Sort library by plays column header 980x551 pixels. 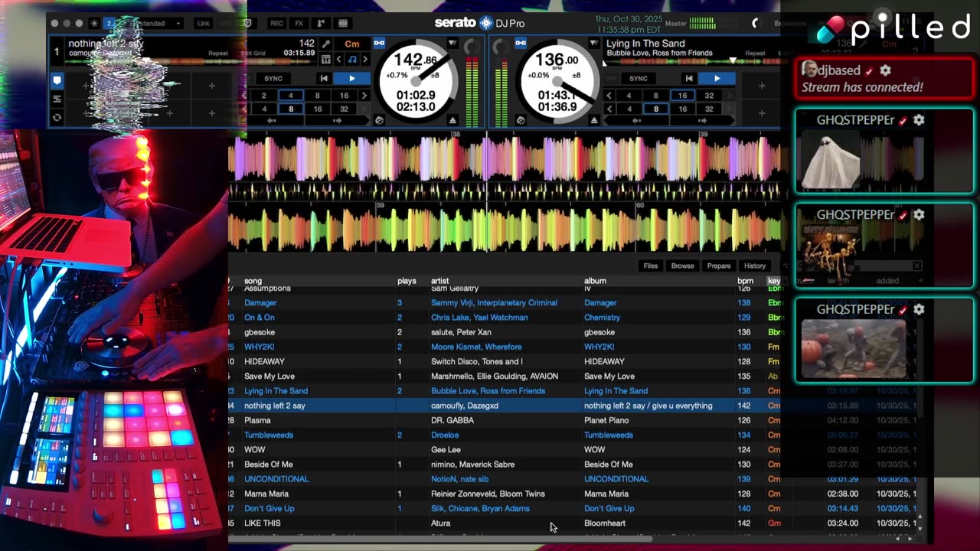[x=407, y=281]
